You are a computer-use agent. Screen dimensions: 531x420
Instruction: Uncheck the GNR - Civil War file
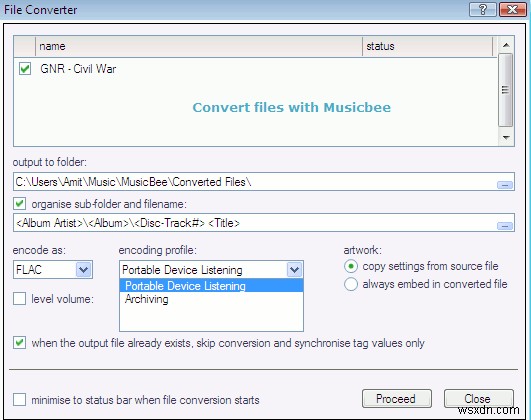pyautogui.click(x=25, y=68)
